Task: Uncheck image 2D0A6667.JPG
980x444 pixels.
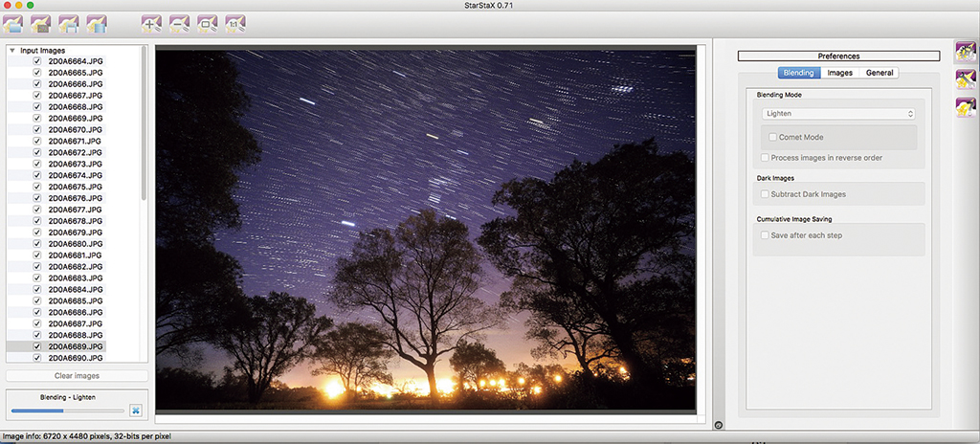Action: [37, 96]
